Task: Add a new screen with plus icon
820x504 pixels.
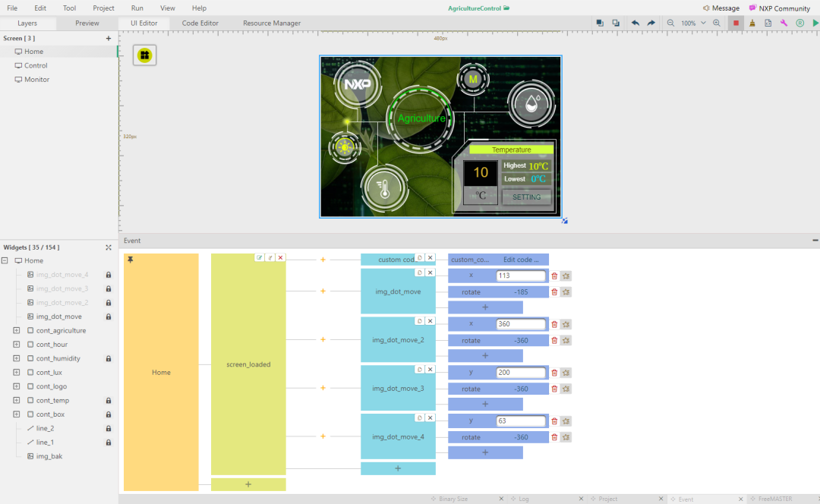Action: click(109, 38)
